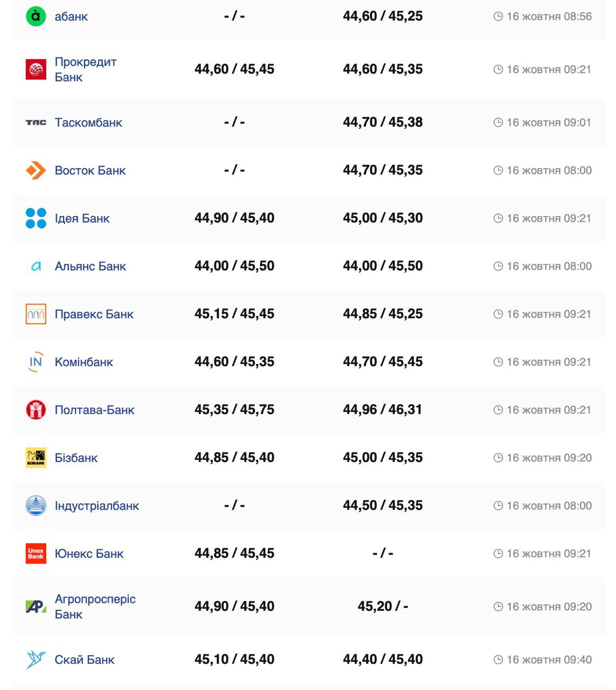The width and height of the screenshot is (616, 690).
Task: Click the yellow Бізбанк logo
Action: tap(36, 458)
